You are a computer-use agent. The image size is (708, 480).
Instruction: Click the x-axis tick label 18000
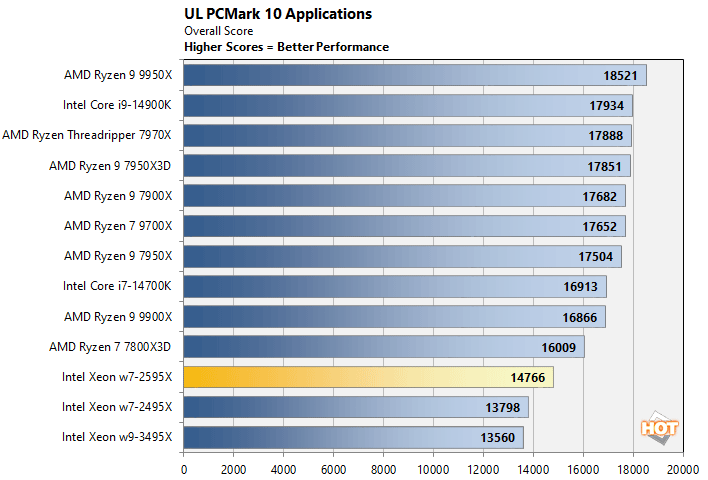click(x=633, y=470)
